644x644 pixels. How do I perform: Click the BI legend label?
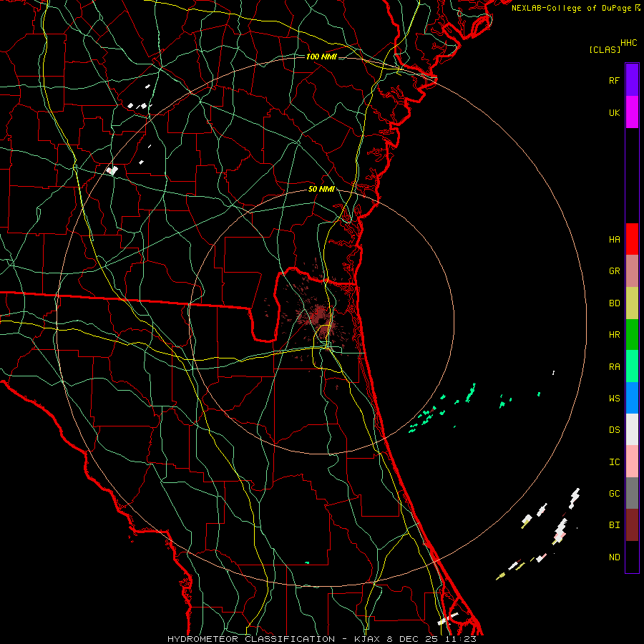[614, 525]
